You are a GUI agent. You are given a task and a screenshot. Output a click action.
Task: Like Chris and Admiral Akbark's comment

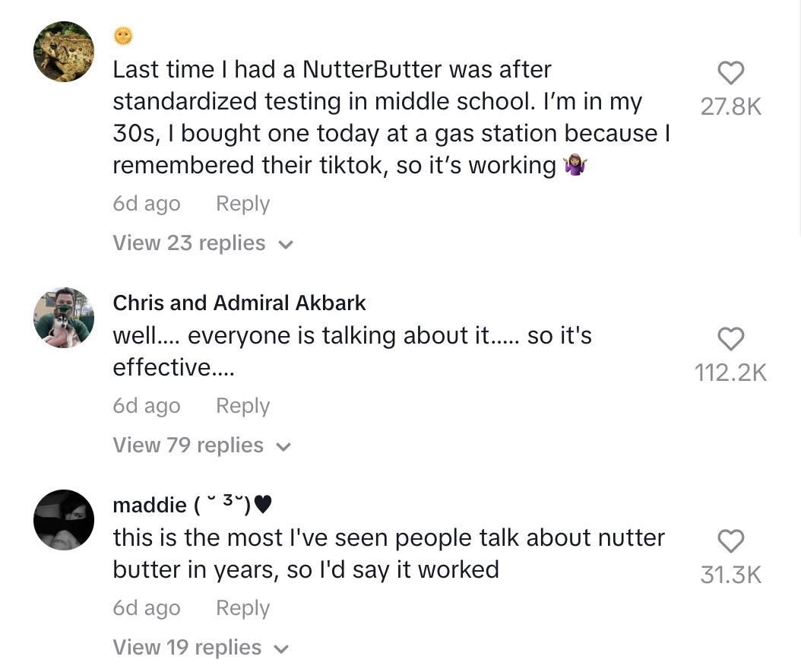pos(730,339)
